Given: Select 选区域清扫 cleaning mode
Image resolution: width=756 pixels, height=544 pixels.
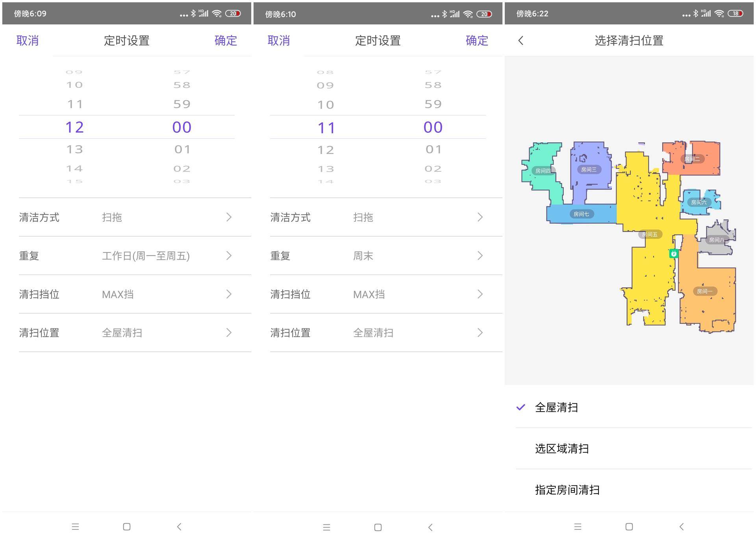Looking at the screenshot, I should tap(561, 448).
